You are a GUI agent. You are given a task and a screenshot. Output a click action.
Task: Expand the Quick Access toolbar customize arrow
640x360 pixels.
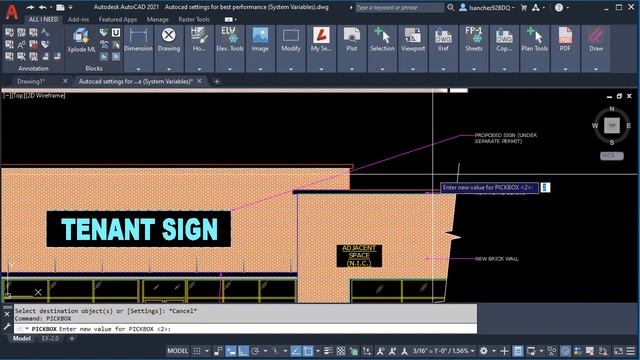[x=71, y=7]
